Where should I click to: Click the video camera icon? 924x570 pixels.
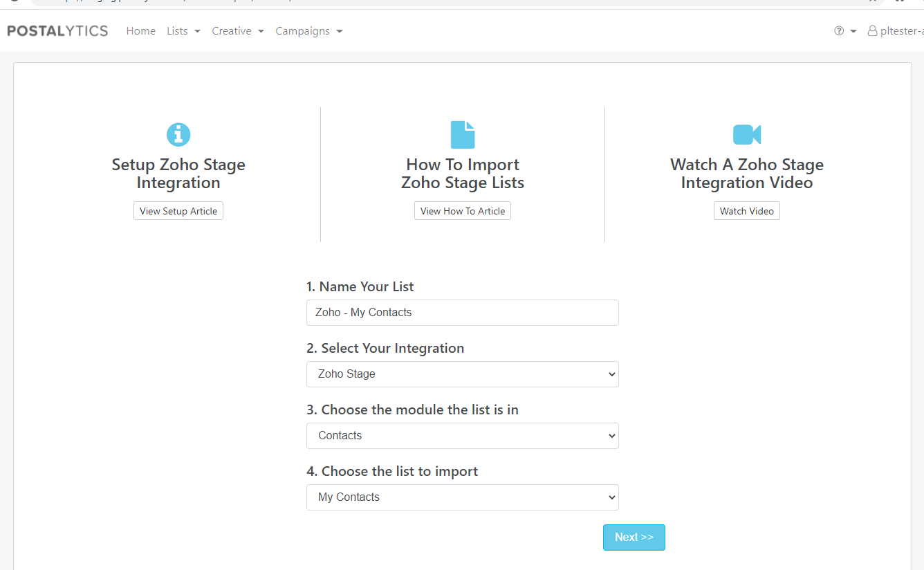[x=747, y=134]
